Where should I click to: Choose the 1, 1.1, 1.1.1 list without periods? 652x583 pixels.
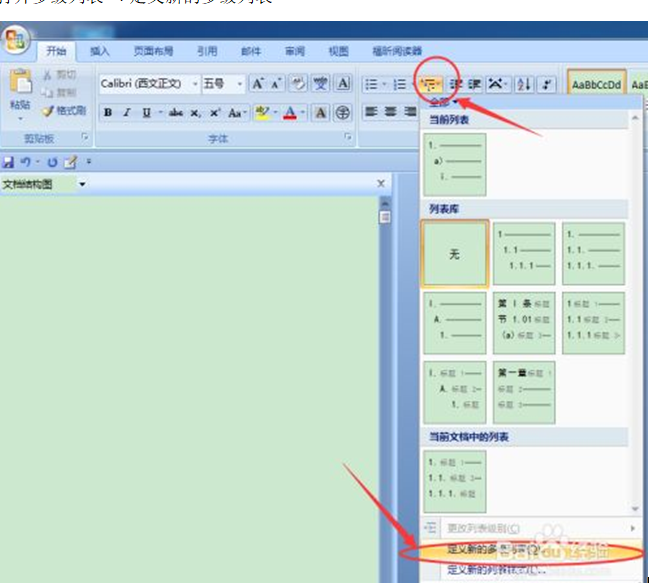click(x=524, y=254)
